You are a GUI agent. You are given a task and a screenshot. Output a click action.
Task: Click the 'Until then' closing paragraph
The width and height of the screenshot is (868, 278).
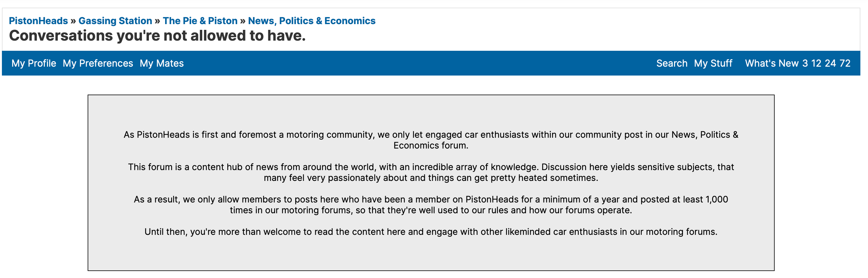pos(431,232)
